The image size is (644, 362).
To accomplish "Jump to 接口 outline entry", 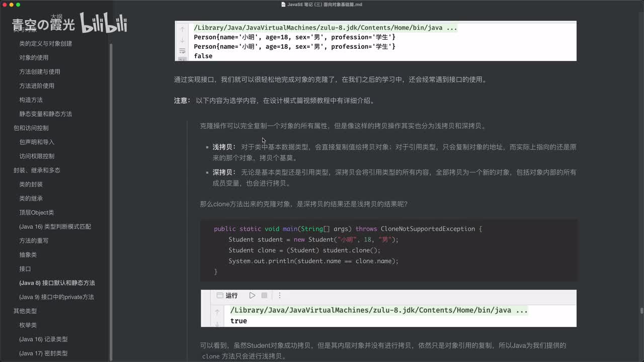I will pyautogui.click(x=25, y=269).
